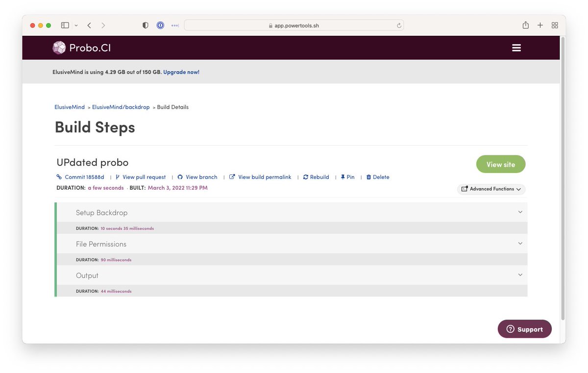Click the Probo.CI logo icon
Viewport: 588px width, 373px height.
[59, 48]
